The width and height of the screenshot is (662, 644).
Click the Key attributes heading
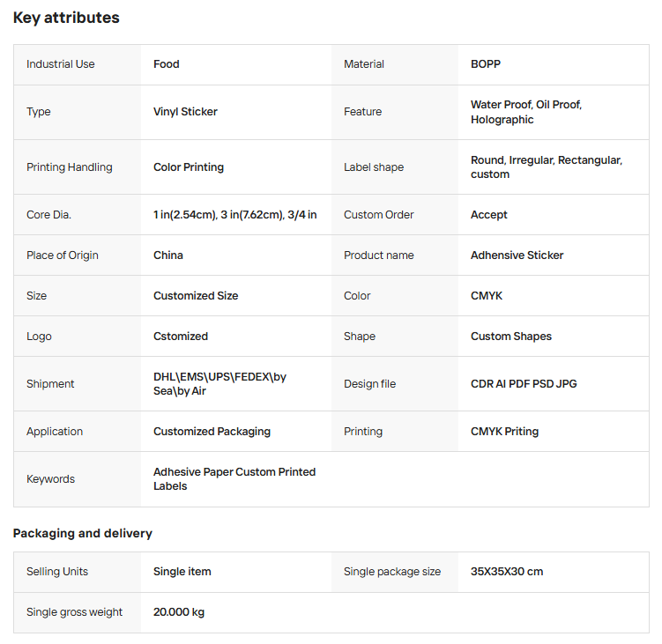[x=66, y=18]
